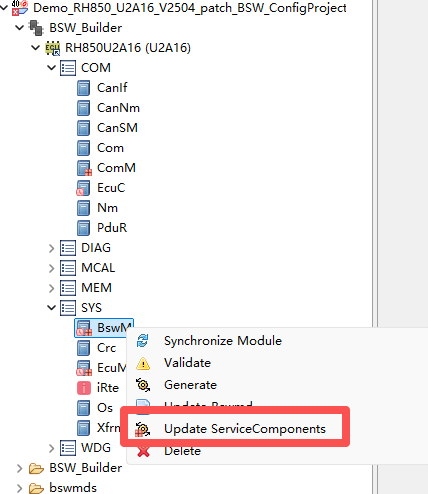The height and width of the screenshot is (494, 428).
Task: Click the Generate gear icon
Action: coord(143,385)
